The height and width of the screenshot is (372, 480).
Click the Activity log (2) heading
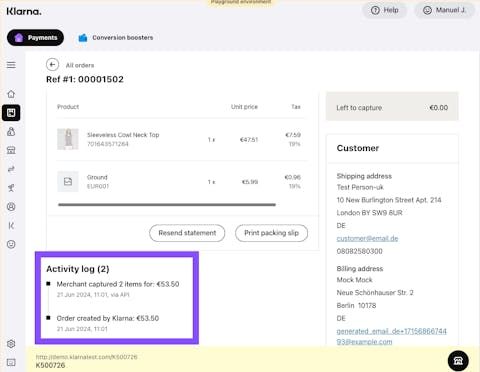coord(78,269)
